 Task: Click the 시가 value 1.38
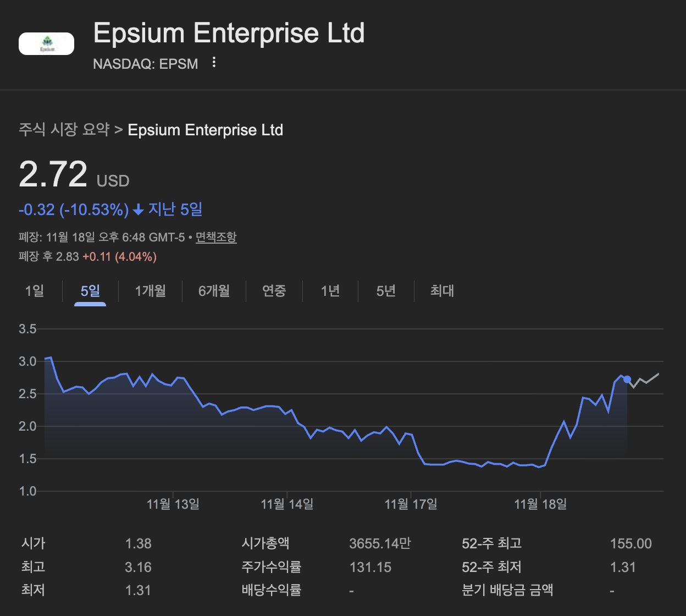(x=139, y=544)
